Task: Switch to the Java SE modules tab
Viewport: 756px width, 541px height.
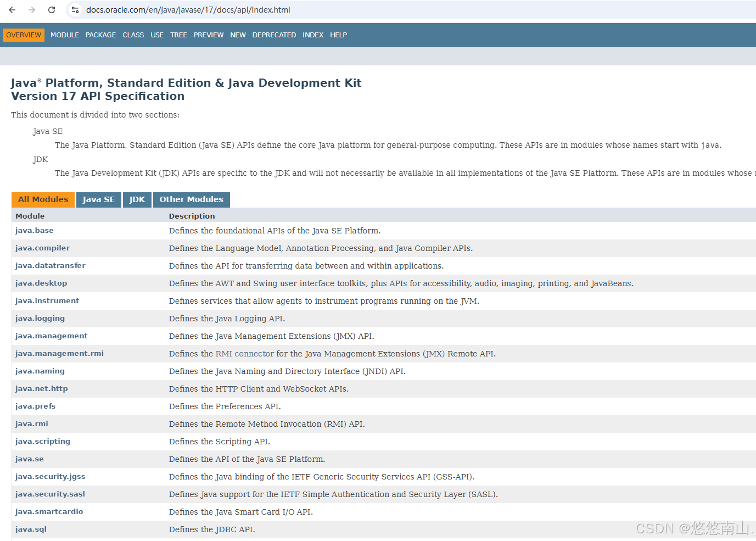Action: pyautogui.click(x=98, y=199)
